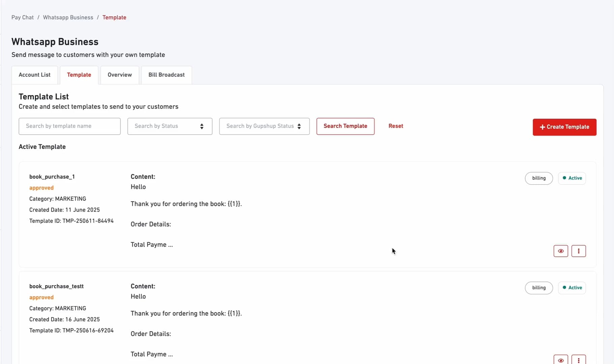
Task: Click the Active status badge of book_purchase_testt
Action: click(x=572, y=288)
